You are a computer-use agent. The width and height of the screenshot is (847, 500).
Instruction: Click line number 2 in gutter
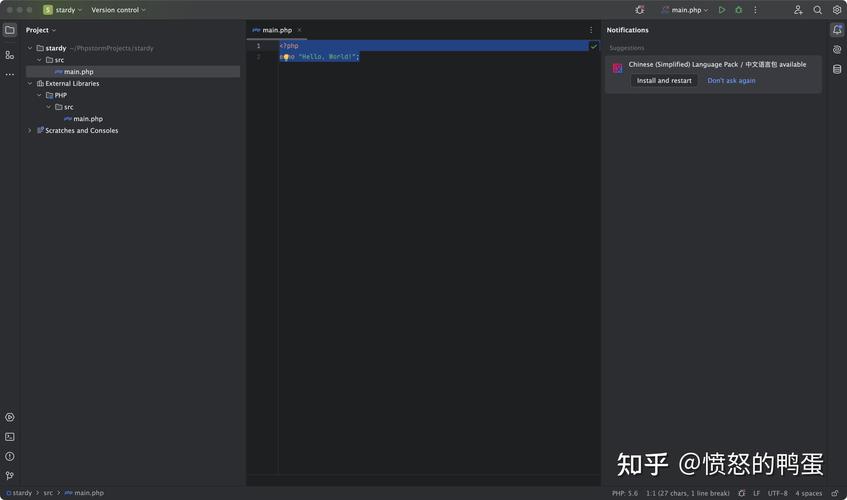click(258, 57)
